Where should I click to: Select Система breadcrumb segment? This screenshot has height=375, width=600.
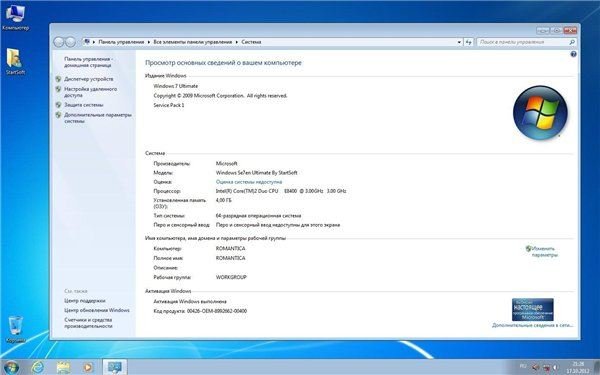coord(251,42)
